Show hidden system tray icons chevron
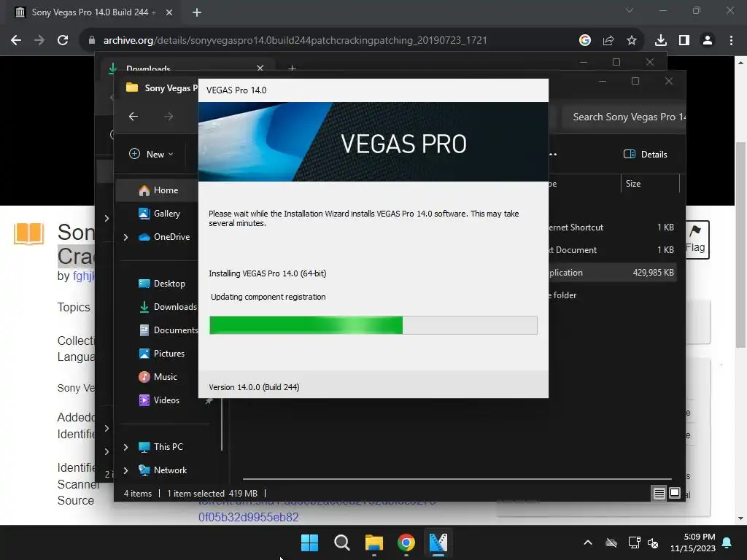Image resolution: width=747 pixels, height=560 pixels. tap(588, 542)
